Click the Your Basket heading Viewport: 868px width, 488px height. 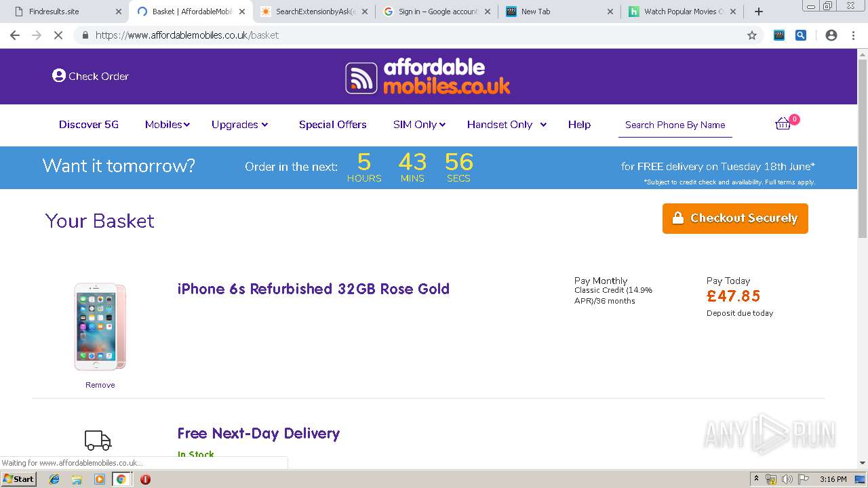(x=100, y=221)
